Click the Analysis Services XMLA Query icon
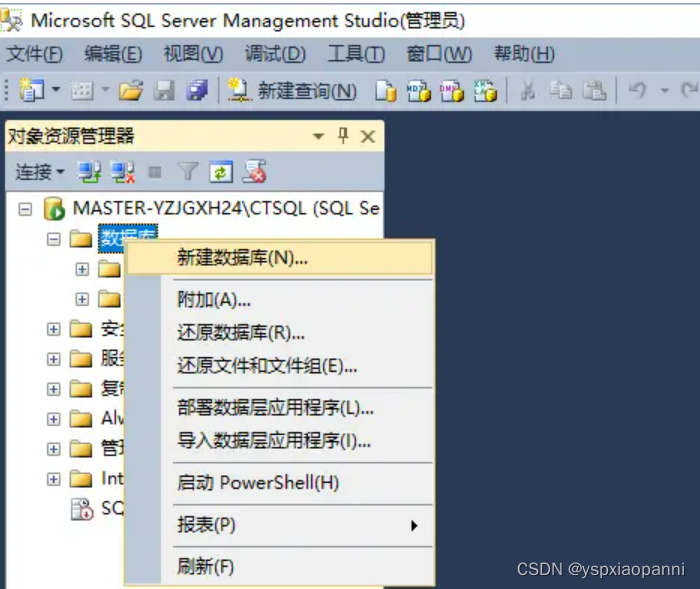This screenshot has width=700, height=589. pos(485,91)
